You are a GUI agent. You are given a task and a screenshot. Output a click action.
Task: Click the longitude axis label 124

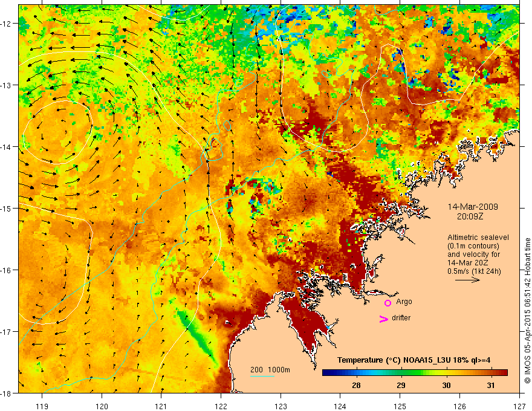pyautogui.click(x=340, y=406)
